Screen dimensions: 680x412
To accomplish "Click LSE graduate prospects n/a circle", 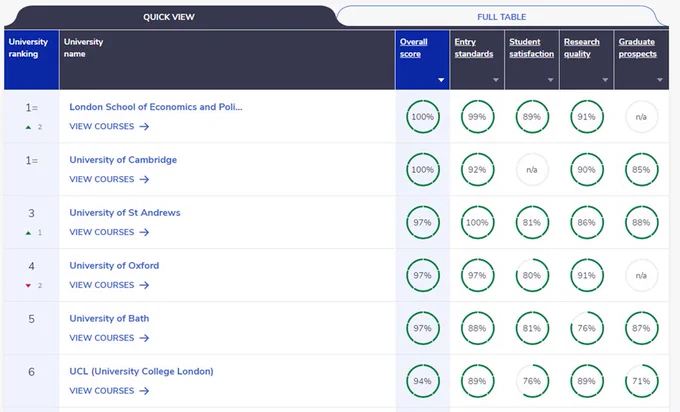I will click(641, 117).
